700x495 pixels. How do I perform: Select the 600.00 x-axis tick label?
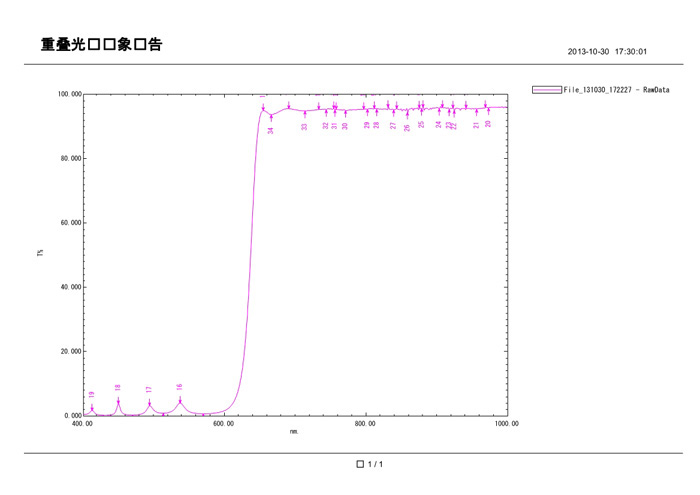224,423
